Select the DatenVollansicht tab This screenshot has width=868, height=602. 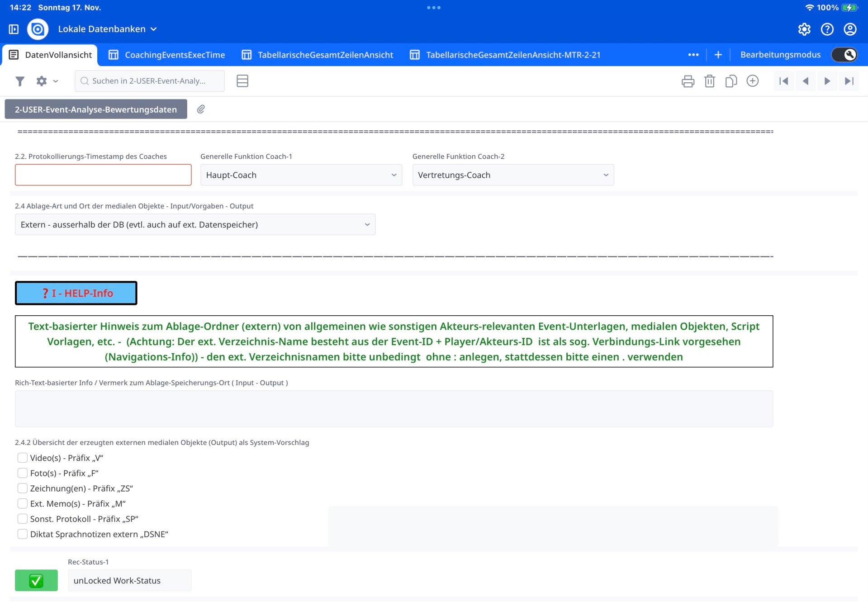click(50, 55)
